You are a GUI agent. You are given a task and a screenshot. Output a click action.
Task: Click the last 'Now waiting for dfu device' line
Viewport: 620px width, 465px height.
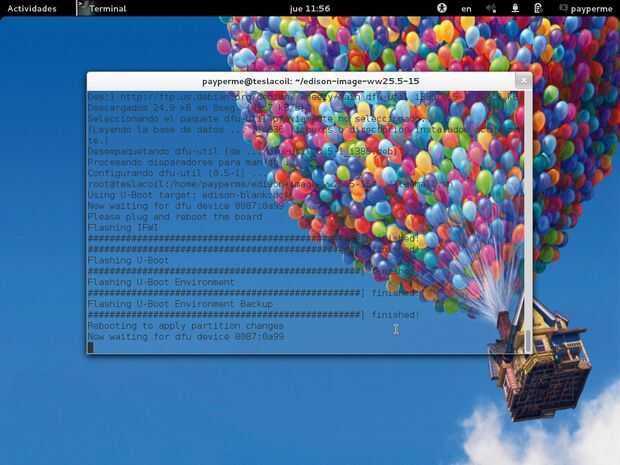click(186, 336)
